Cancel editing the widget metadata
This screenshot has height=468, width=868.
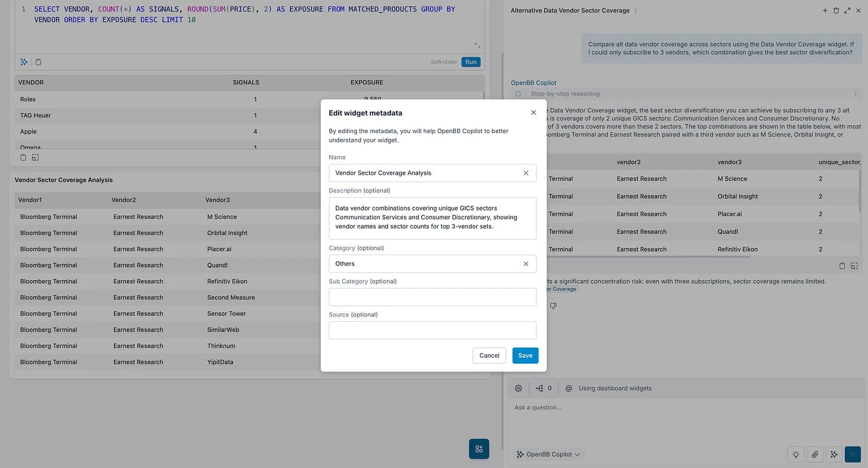coord(489,355)
